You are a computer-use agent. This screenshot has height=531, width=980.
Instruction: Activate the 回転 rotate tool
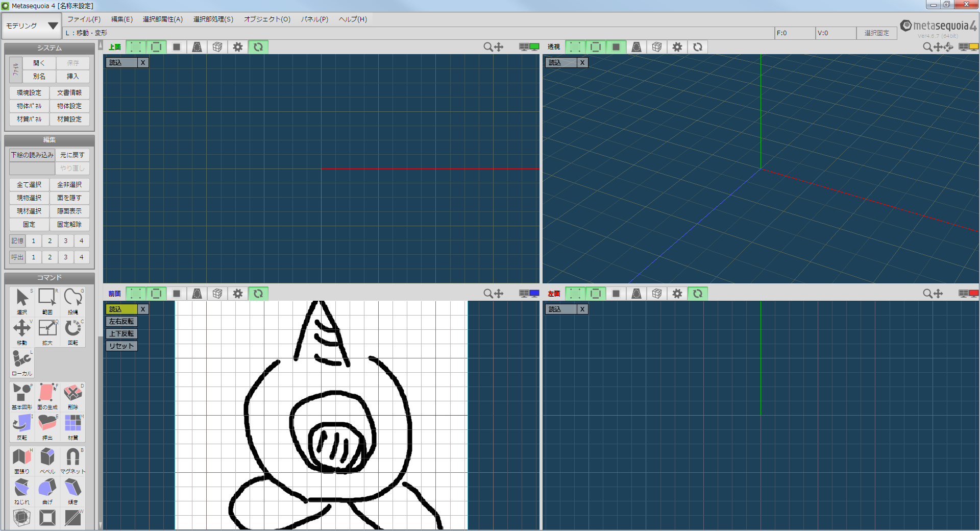73,332
